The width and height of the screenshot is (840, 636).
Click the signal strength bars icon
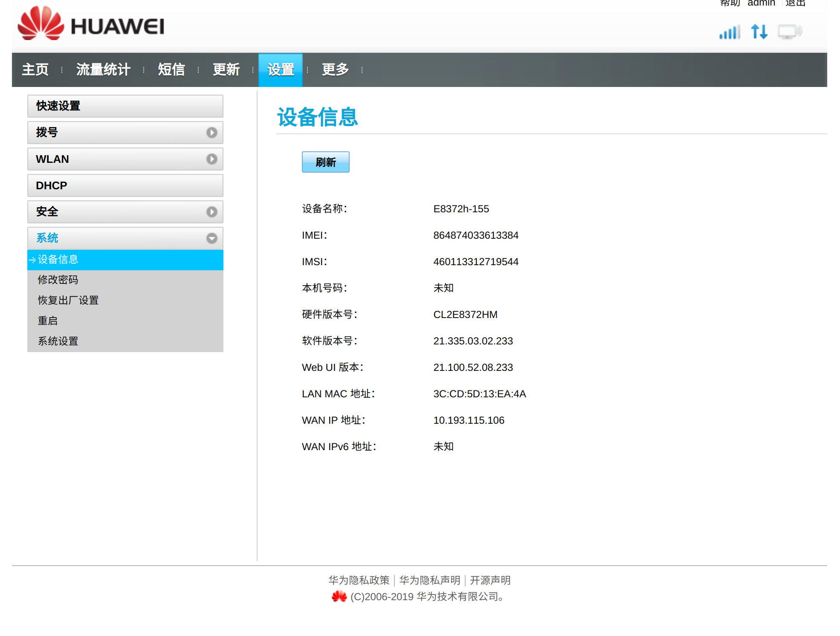pos(730,32)
